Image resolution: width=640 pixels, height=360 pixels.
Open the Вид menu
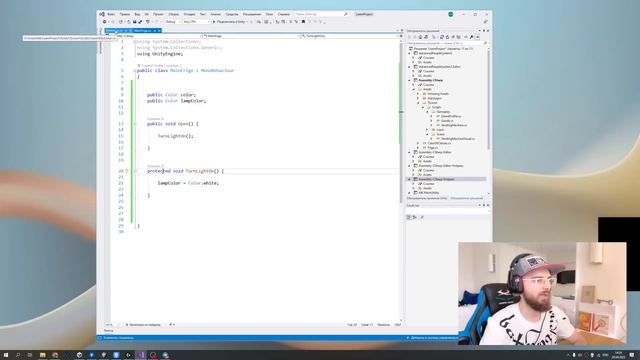(138, 14)
